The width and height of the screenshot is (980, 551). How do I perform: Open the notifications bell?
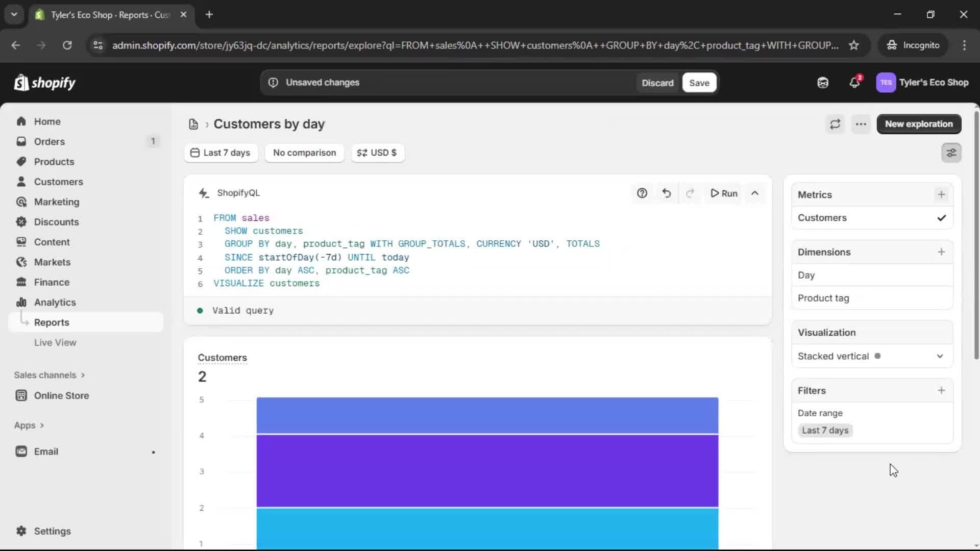[854, 83]
